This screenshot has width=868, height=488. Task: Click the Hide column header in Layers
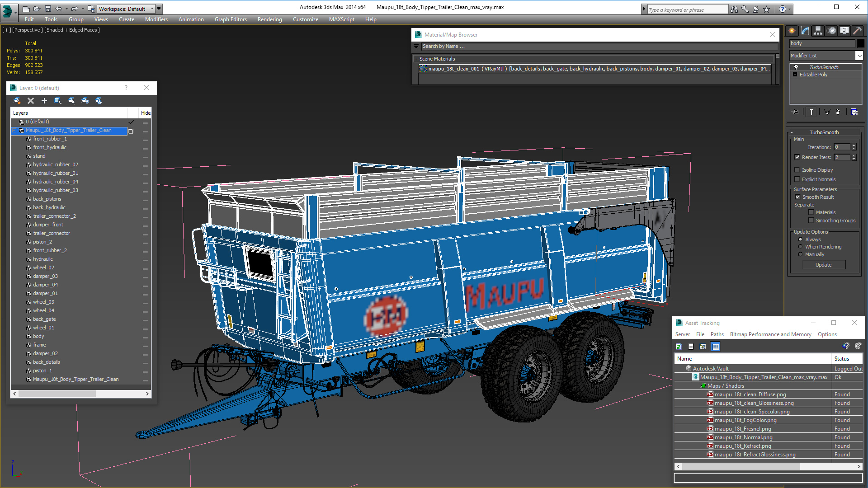point(146,113)
